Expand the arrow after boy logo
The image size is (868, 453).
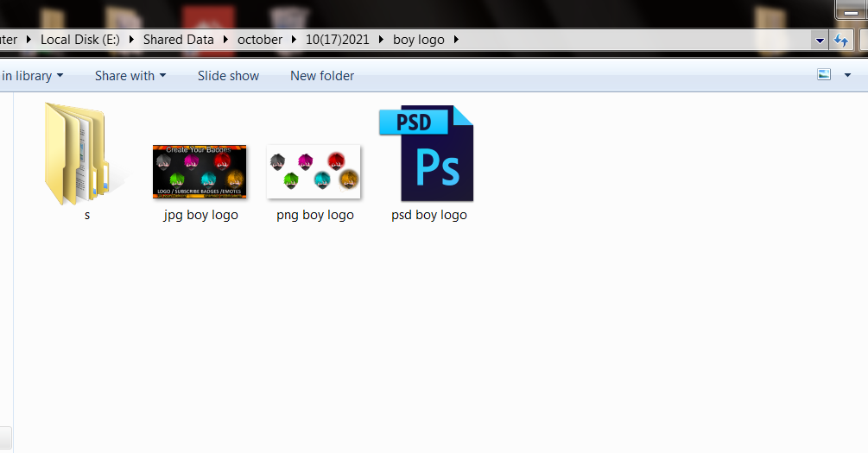456,40
